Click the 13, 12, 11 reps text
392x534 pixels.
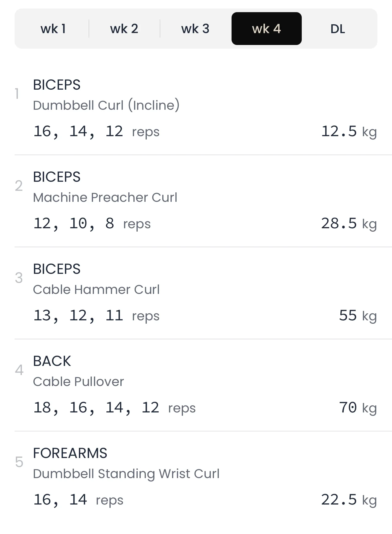click(96, 316)
